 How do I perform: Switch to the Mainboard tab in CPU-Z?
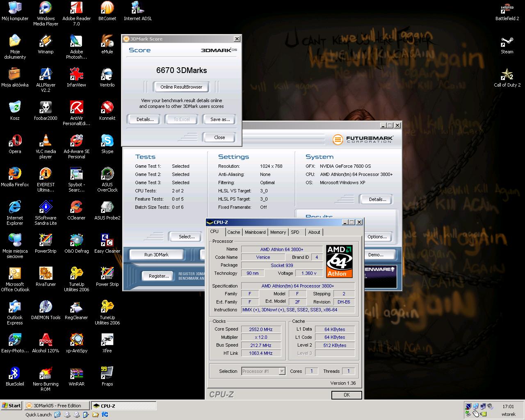tap(255, 232)
